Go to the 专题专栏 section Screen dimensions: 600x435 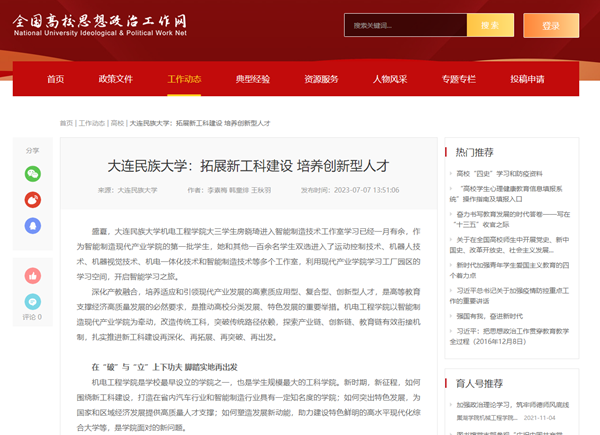(x=458, y=78)
